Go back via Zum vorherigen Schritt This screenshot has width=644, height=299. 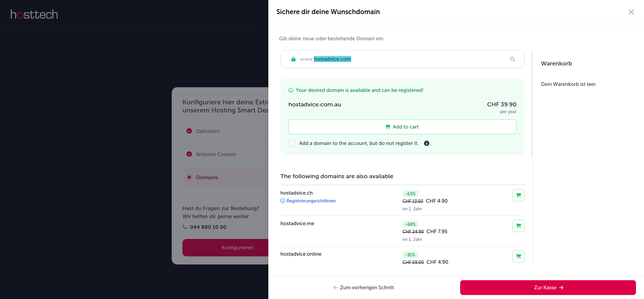pyautogui.click(x=364, y=288)
